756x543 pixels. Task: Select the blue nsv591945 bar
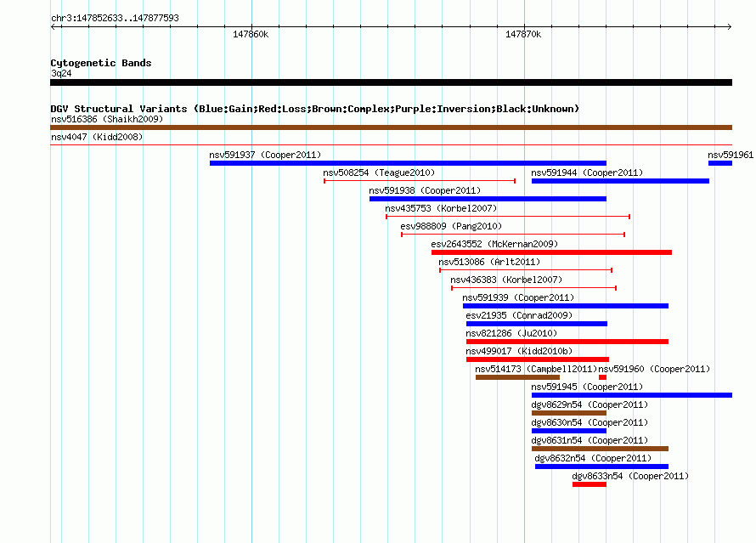coord(632,395)
